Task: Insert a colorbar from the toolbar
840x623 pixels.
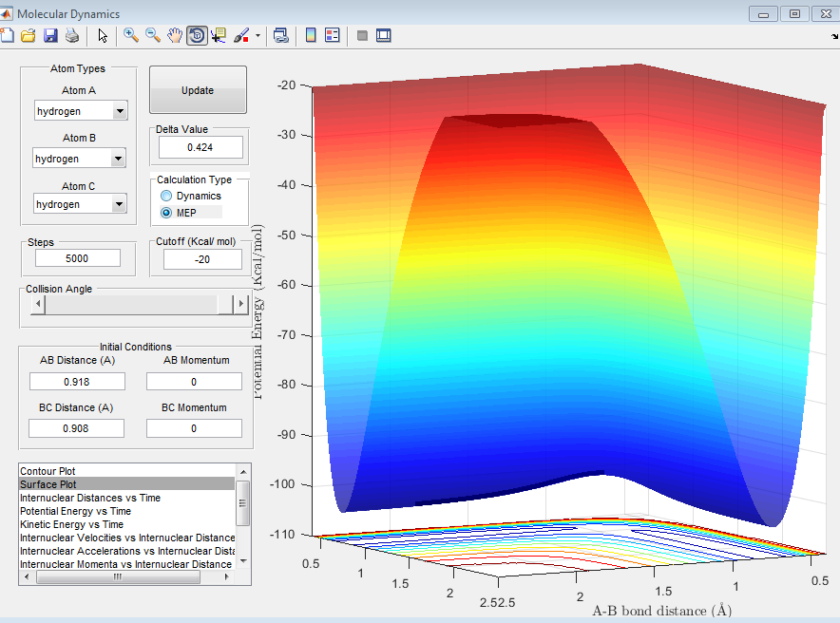Action: pos(310,35)
